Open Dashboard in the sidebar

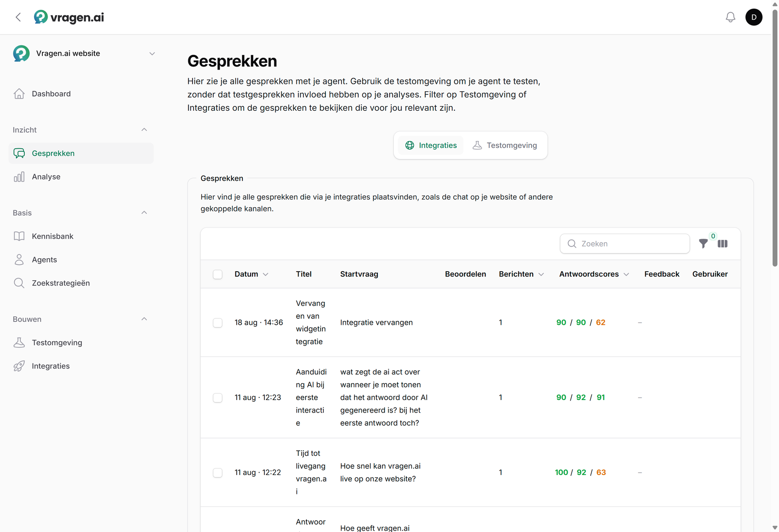click(x=81, y=94)
